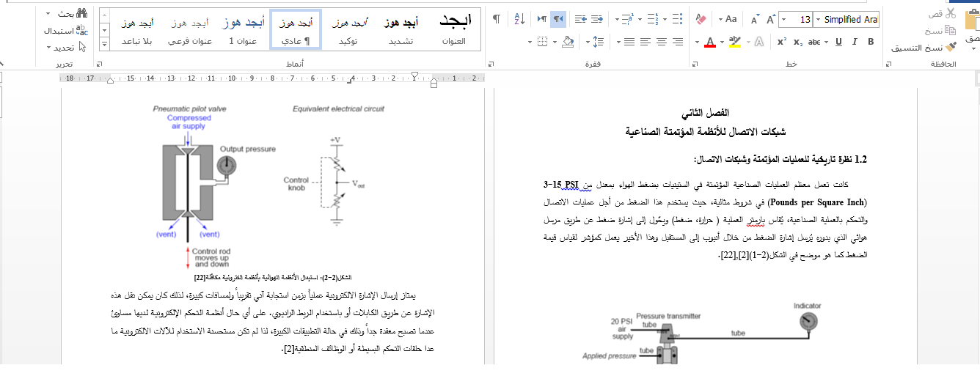Open Select (تحديد) menu

tap(66, 48)
